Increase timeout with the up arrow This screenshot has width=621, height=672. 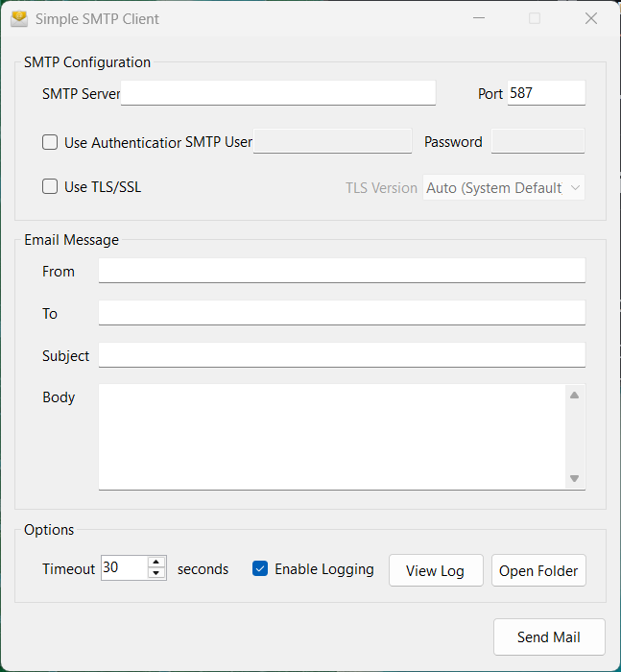(x=157, y=562)
